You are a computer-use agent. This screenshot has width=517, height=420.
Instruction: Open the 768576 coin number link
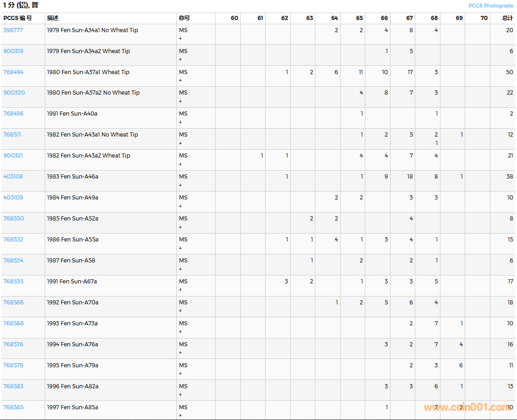tap(13, 344)
